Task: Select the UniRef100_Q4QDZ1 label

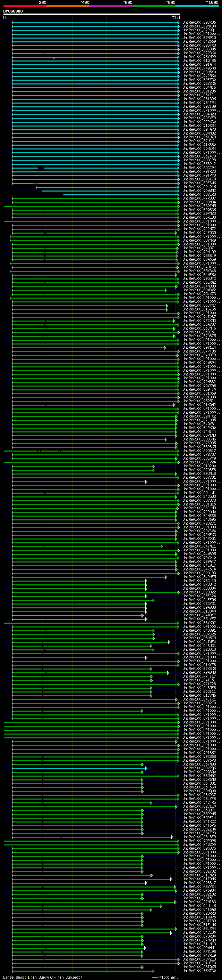Action: pyautogui.click(x=199, y=248)
